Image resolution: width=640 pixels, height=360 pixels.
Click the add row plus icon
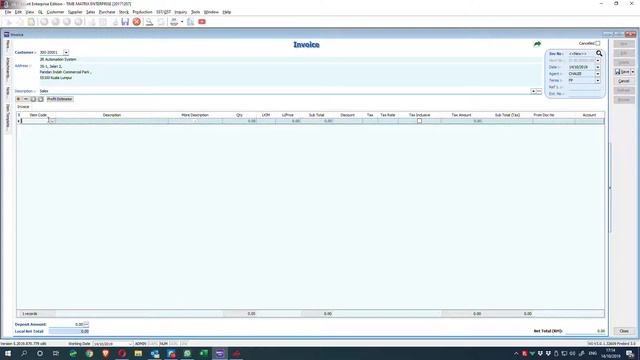[18, 99]
